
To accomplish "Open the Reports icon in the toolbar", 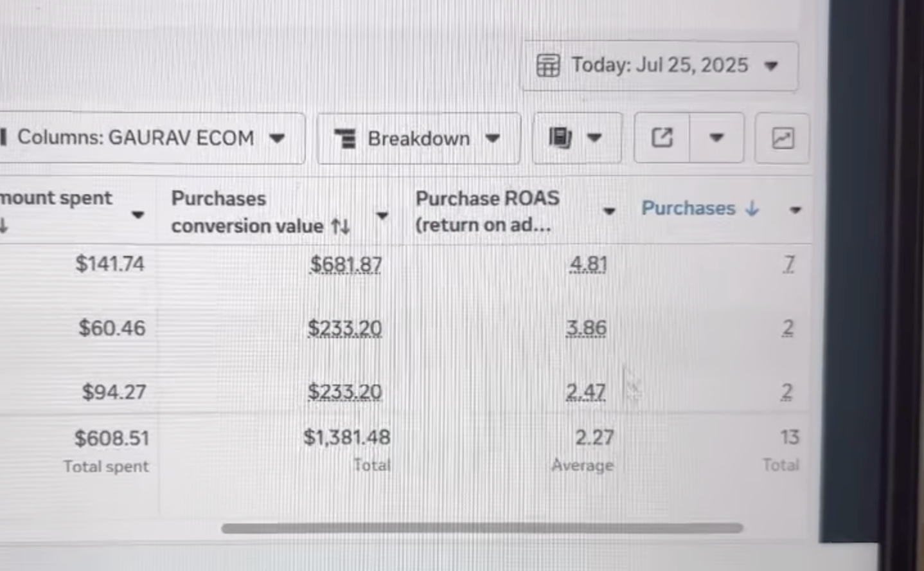I will point(560,138).
